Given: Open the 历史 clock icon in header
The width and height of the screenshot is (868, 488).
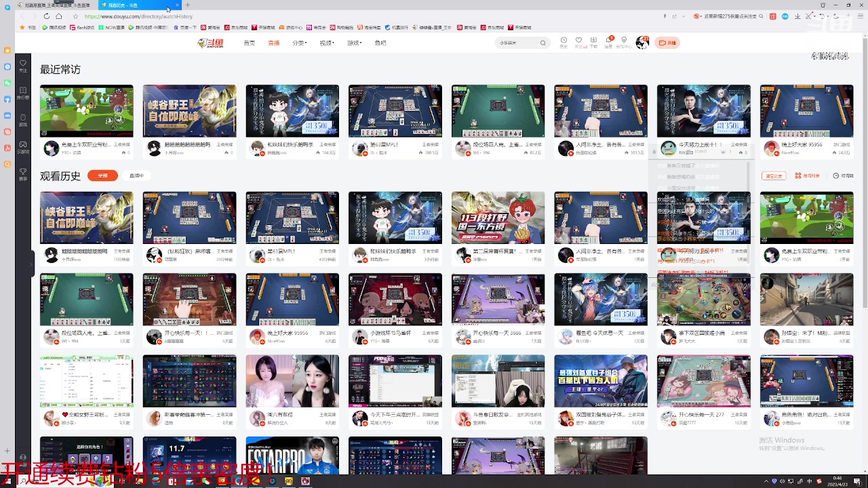Looking at the screenshot, I should tap(564, 42).
